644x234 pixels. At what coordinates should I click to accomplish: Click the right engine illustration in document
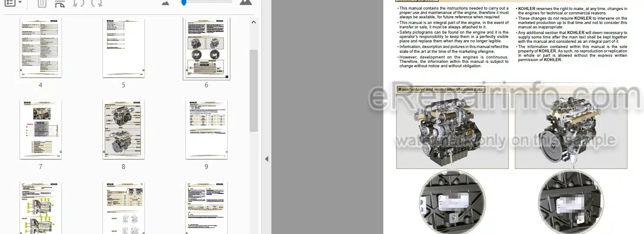click(571, 131)
